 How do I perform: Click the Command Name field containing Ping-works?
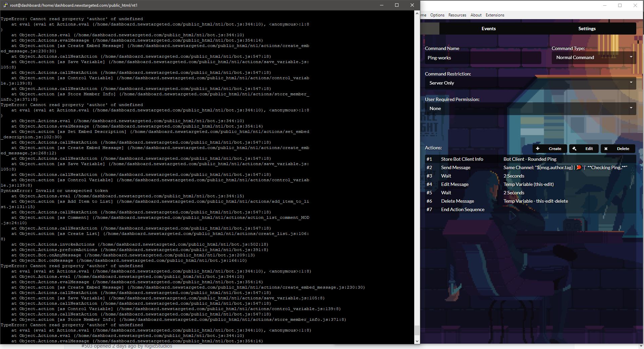483,58
